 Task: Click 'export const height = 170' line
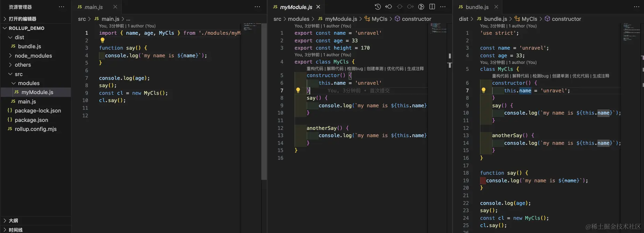(x=332, y=48)
